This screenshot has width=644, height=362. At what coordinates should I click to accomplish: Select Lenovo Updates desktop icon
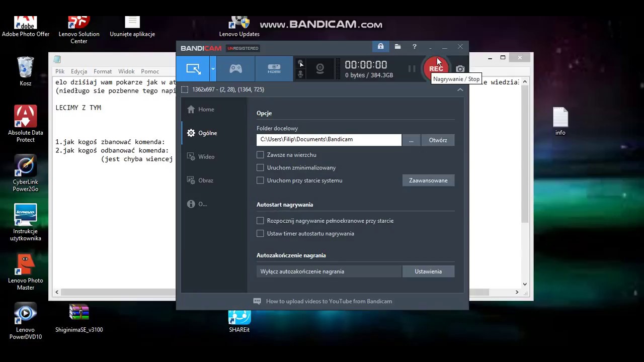pos(239,27)
